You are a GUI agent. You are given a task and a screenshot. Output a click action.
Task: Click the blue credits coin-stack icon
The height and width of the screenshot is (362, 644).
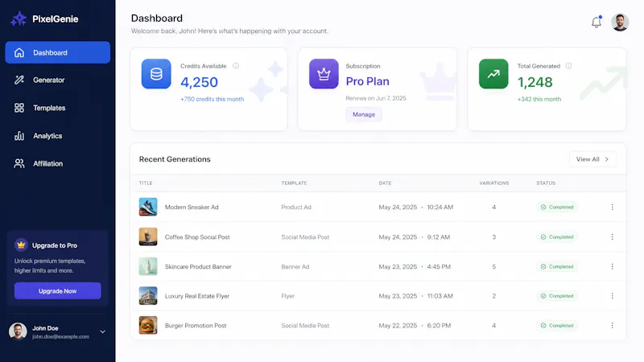pos(156,74)
